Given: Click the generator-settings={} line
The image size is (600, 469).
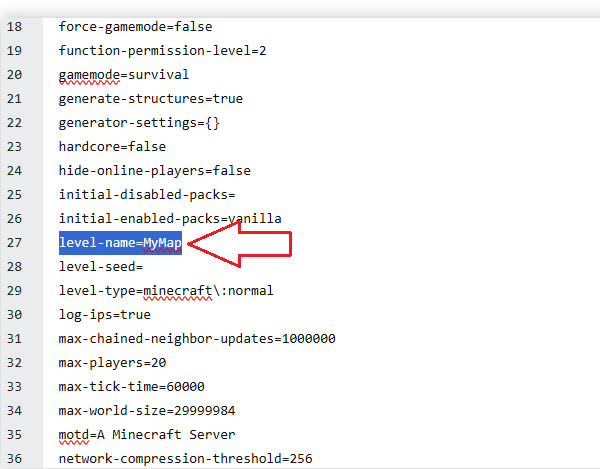Looking at the screenshot, I should [x=139, y=123].
